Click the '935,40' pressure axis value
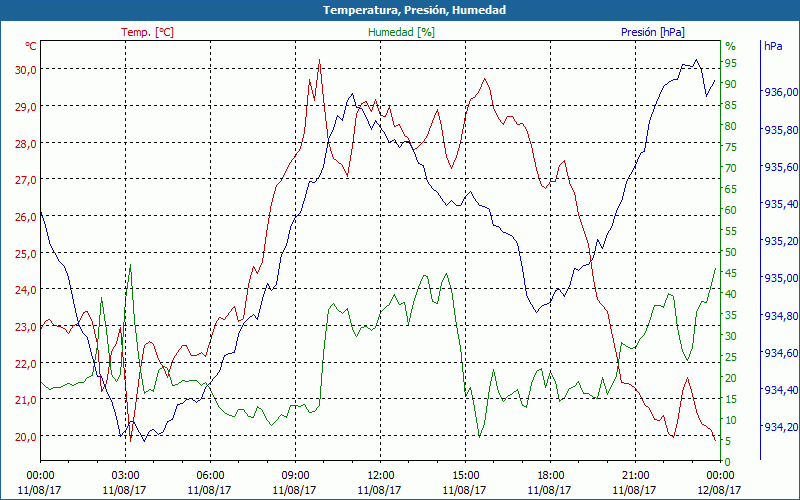The width and height of the screenshot is (800, 500). (781, 204)
